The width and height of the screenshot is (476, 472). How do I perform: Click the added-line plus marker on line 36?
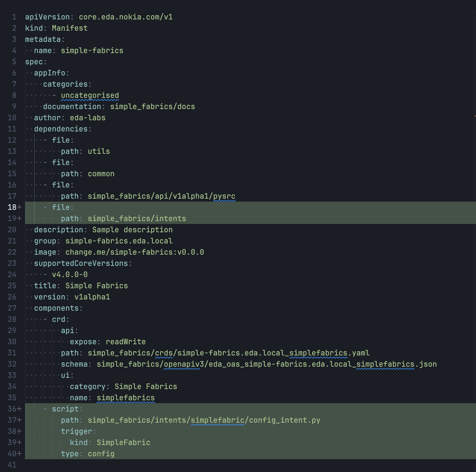pos(19,409)
